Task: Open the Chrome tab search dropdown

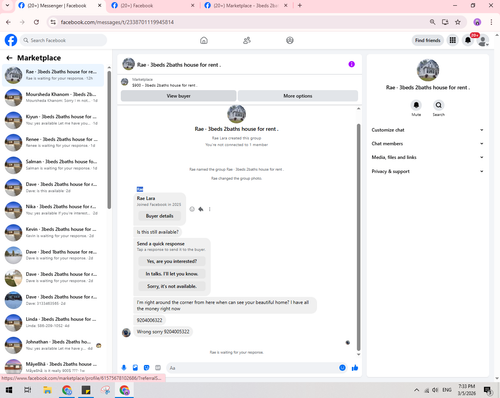Action: (x=7, y=5)
